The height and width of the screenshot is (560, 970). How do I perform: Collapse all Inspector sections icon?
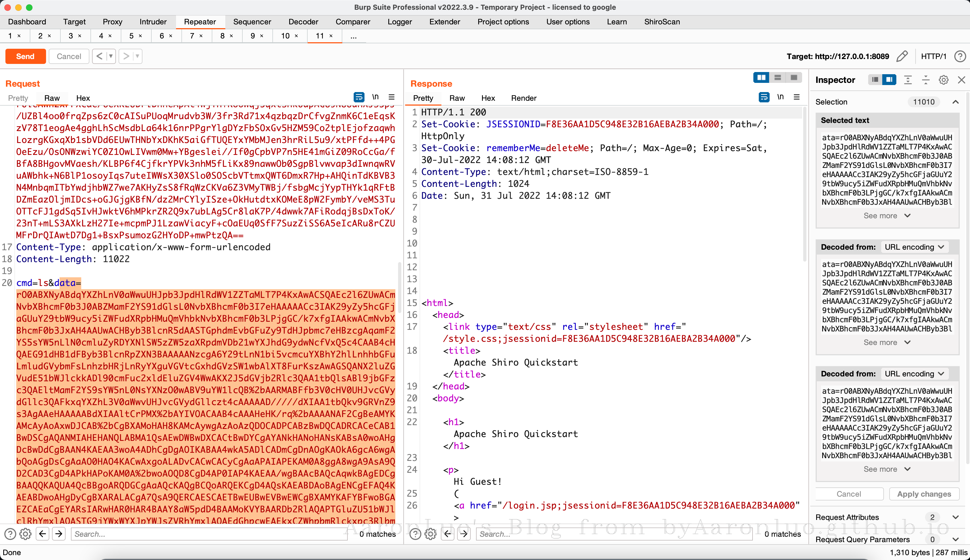point(926,80)
